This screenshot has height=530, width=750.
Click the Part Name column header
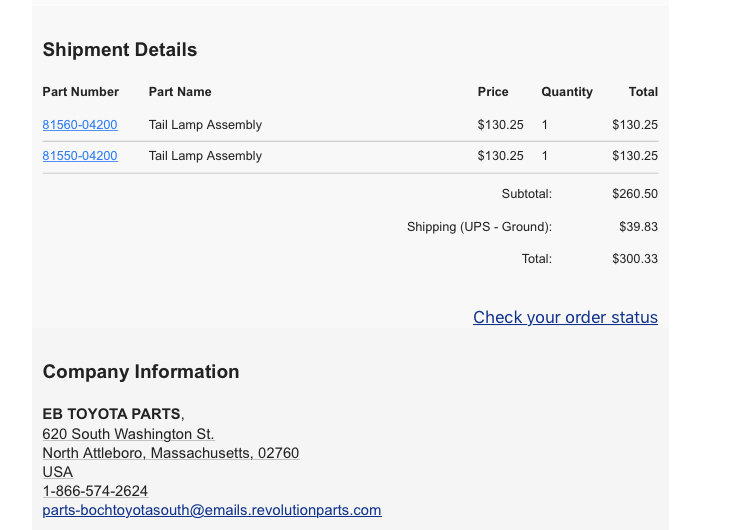pyautogui.click(x=180, y=92)
